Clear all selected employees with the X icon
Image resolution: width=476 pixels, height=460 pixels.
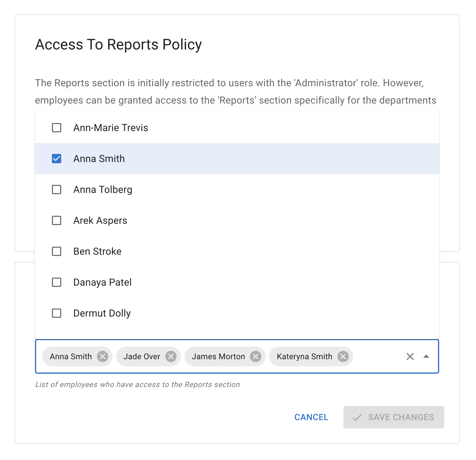[410, 356]
